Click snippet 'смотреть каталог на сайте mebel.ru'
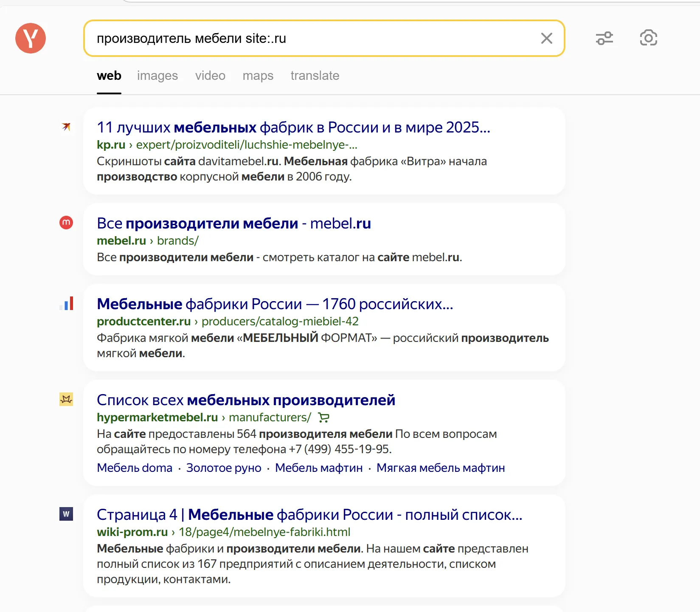The width and height of the screenshot is (700, 612). [x=362, y=258]
